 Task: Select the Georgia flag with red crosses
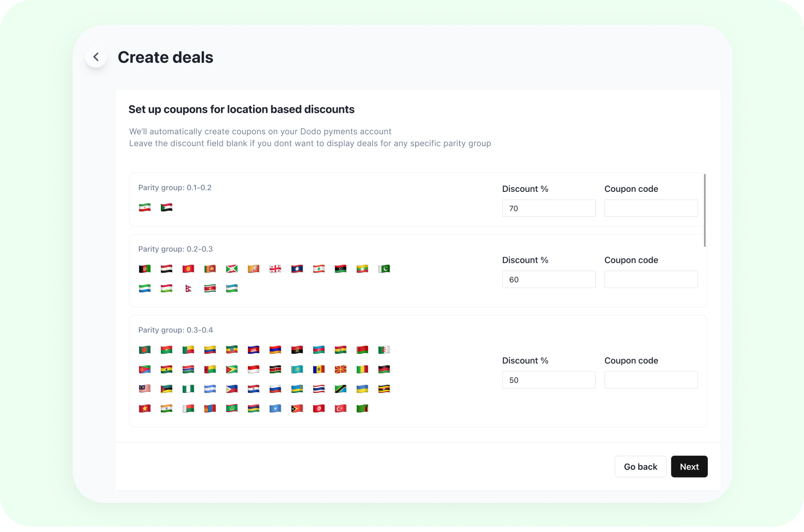[275, 269]
